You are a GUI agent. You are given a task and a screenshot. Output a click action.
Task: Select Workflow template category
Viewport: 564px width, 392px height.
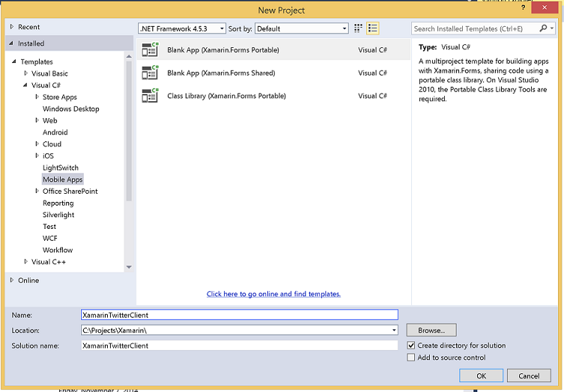point(58,250)
